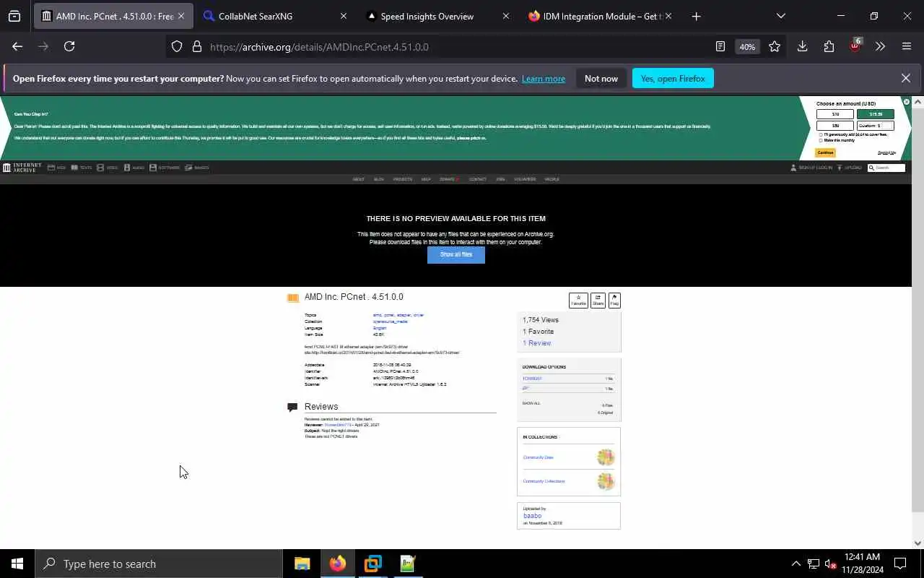Open File Explorer from Windows taskbar
The width and height of the screenshot is (924, 578).
(x=302, y=564)
